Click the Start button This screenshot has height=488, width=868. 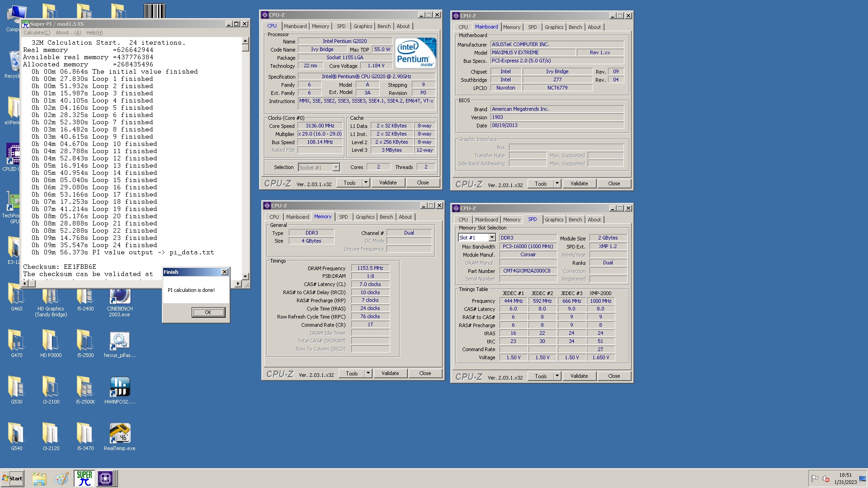13,479
